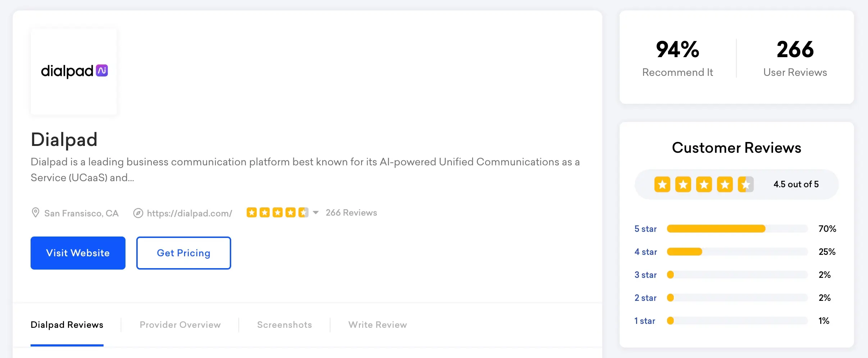This screenshot has height=358, width=868.
Task: Open the https://dialpad.com/ link
Action: point(189,213)
